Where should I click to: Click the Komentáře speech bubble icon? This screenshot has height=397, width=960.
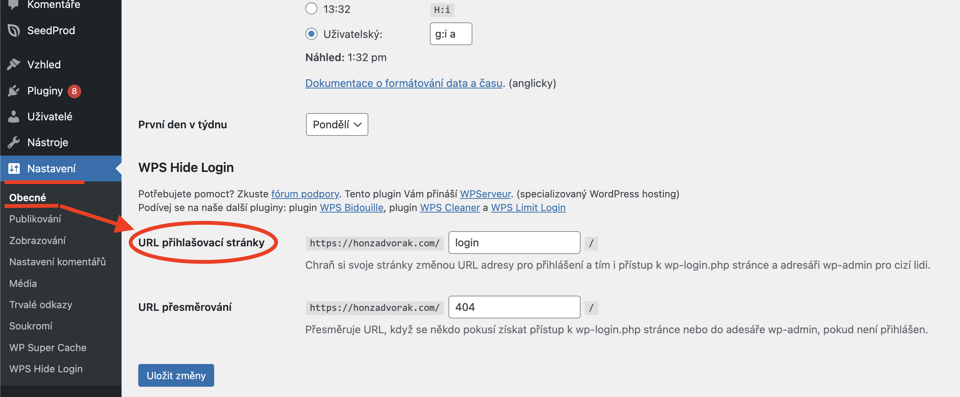pyautogui.click(x=14, y=5)
